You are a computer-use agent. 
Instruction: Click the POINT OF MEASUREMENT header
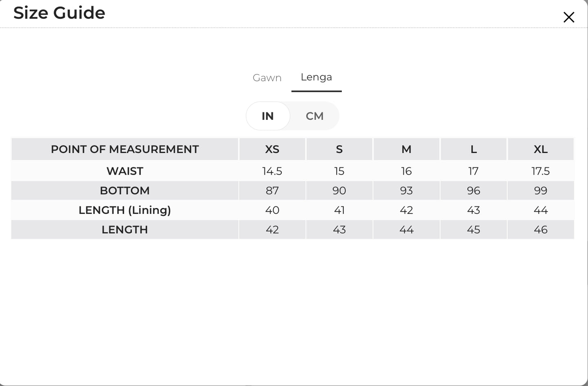click(x=125, y=149)
